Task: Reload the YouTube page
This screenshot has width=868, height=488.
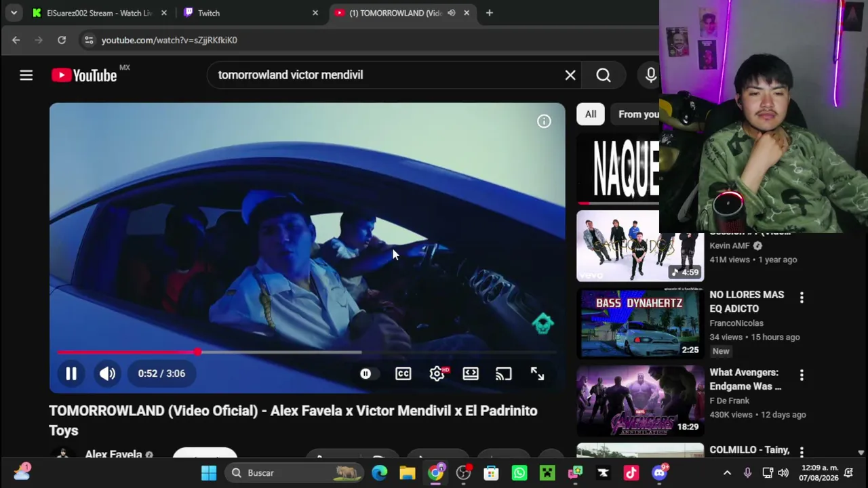Action: 62,40
